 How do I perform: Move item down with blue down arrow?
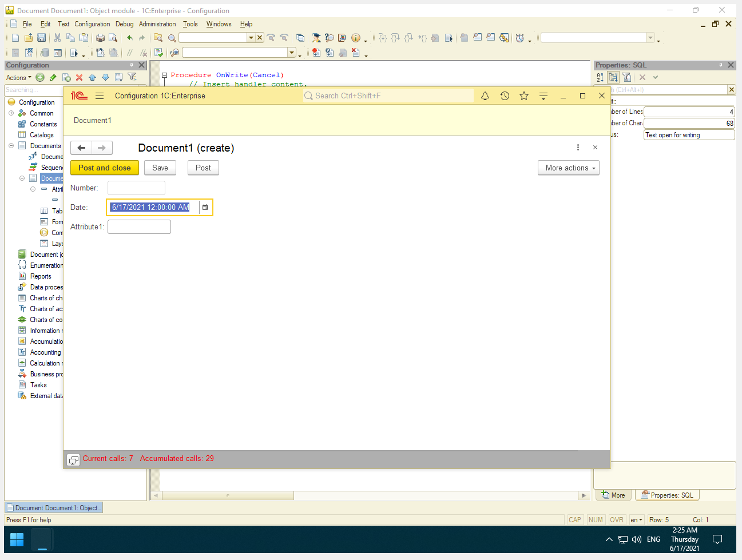105,77
